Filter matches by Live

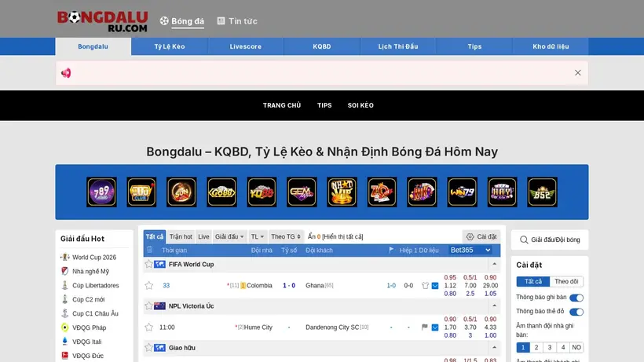point(203,237)
